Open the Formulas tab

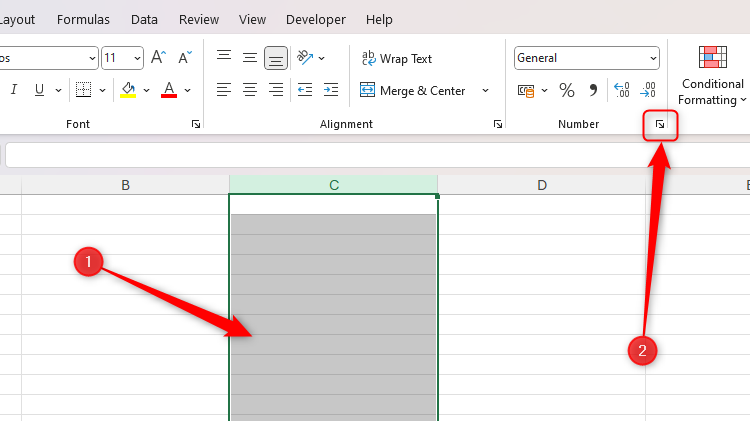pos(83,20)
